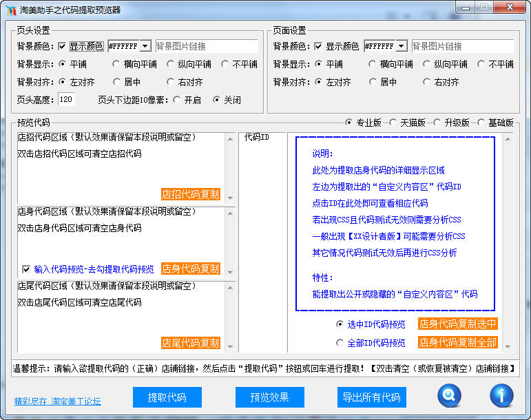Toggle page settings 显示颜色 checkbox
531x420 pixels.
(318, 47)
